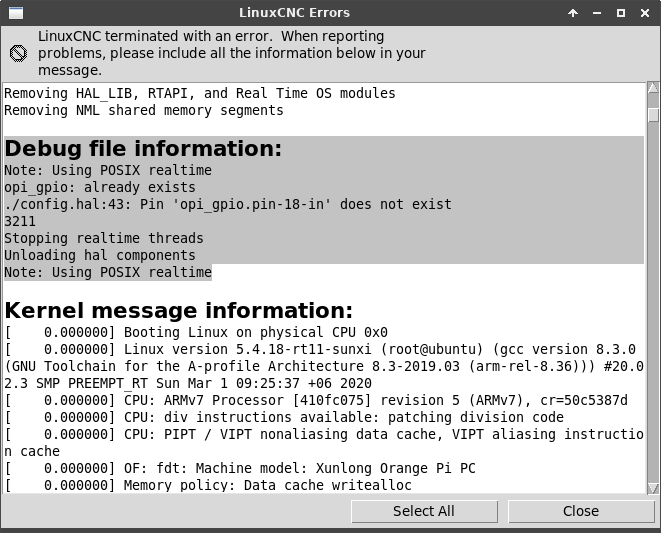Click the 'Linux version 5.4.18-rt11-sunxi' line
661x533 pixels.
[320, 350]
